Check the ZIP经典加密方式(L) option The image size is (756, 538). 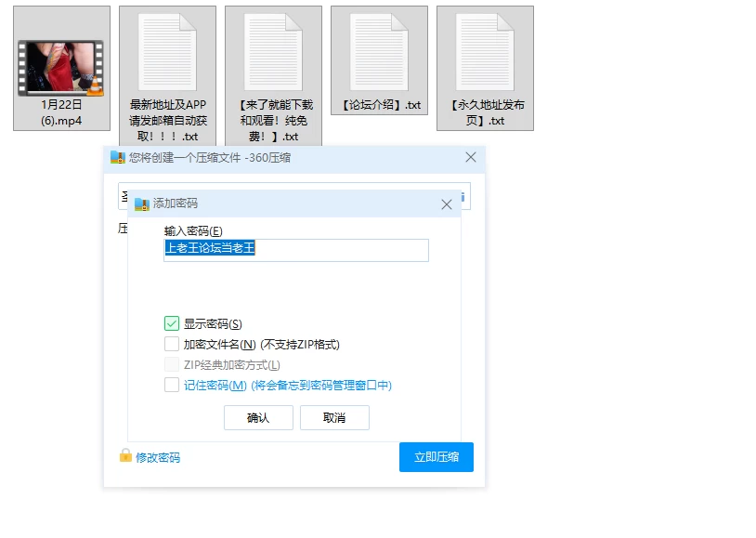click(172, 365)
